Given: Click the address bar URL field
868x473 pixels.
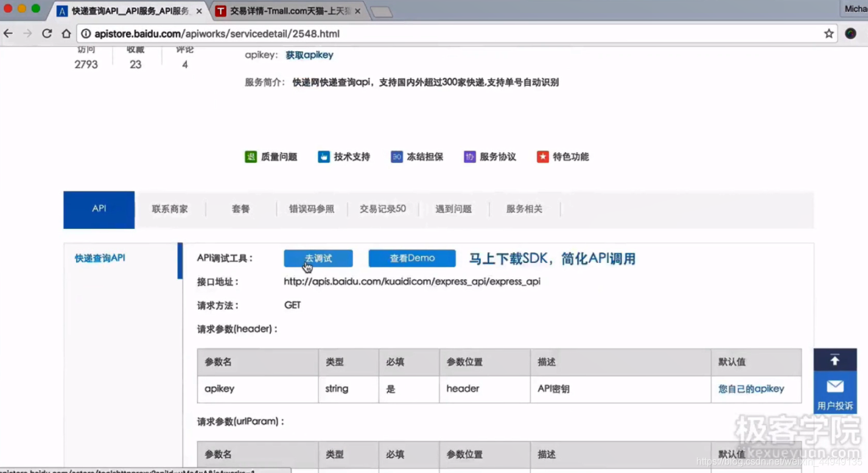Looking at the screenshot, I should click(457, 34).
